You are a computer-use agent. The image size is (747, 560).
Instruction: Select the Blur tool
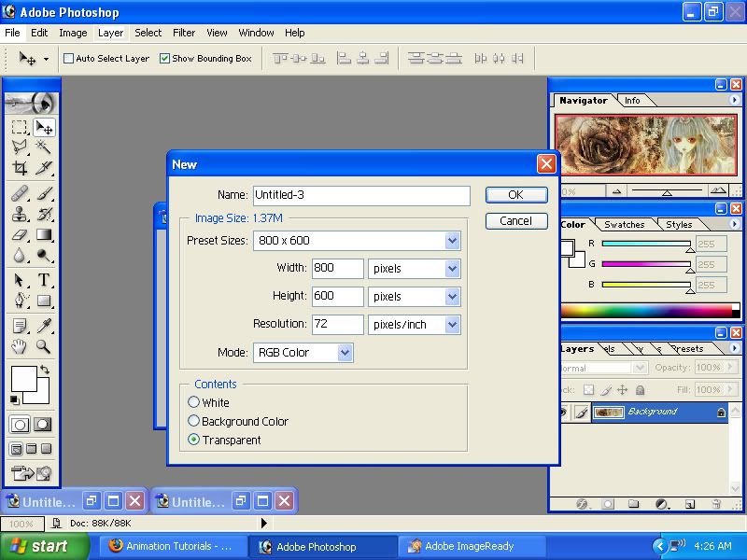tap(20, 255)
